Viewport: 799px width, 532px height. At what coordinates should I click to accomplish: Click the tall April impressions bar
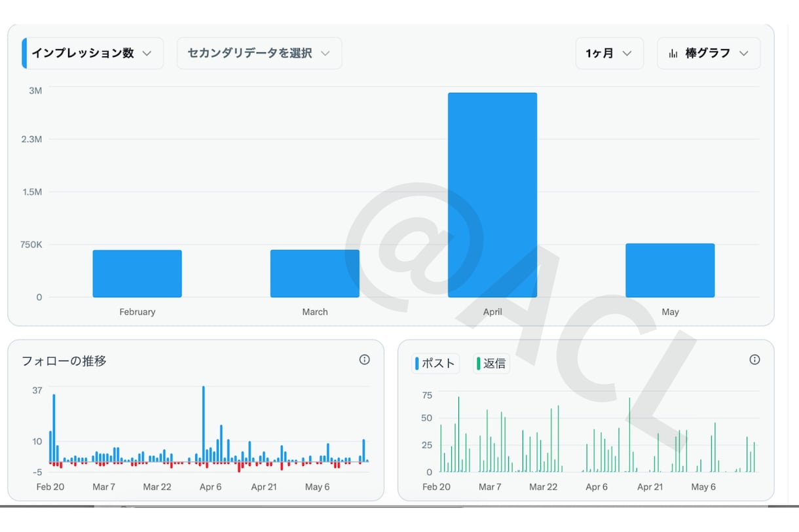tap(492, 195)
